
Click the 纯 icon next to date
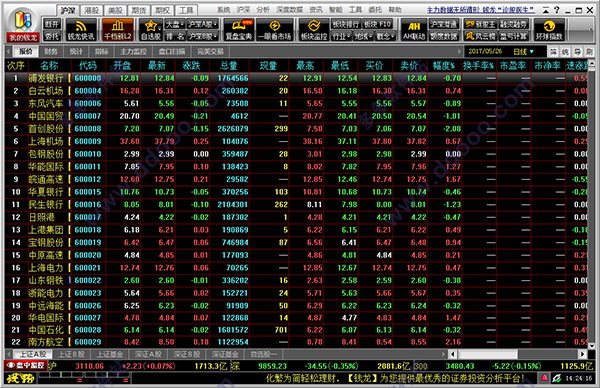[x=565, y=52]
